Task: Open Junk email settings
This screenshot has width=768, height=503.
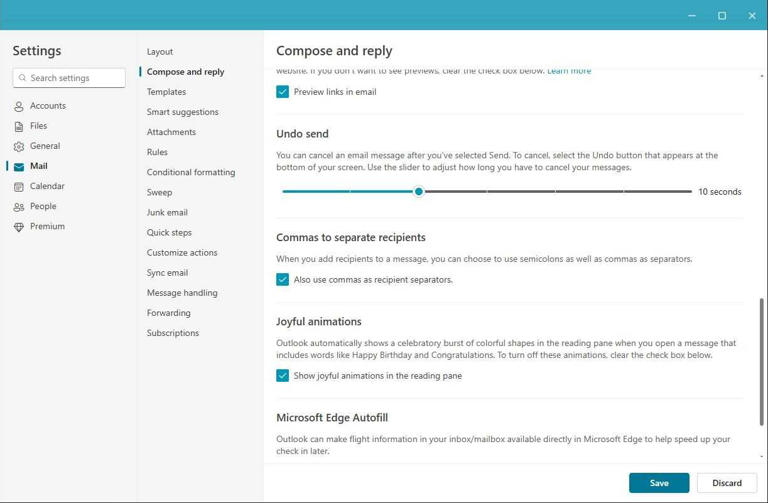Action: [x=167, y=212]
